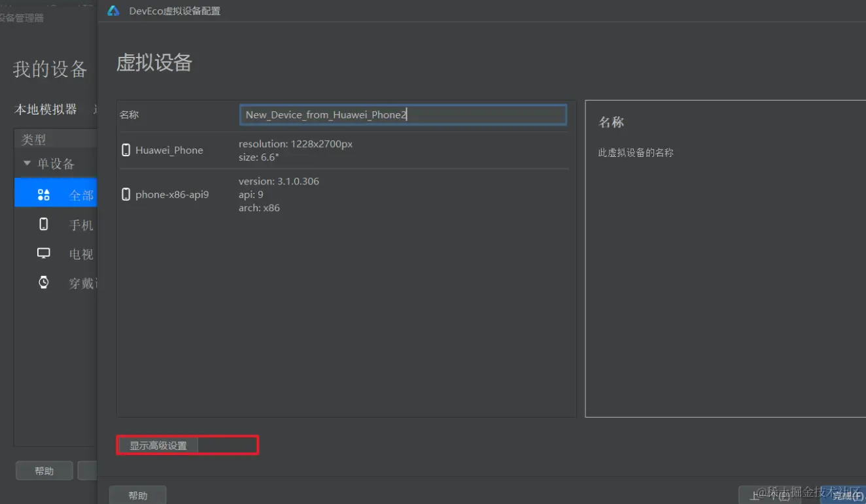Select the 手机 phone icon in sidebar
The image size is (866, 504).
44,224
